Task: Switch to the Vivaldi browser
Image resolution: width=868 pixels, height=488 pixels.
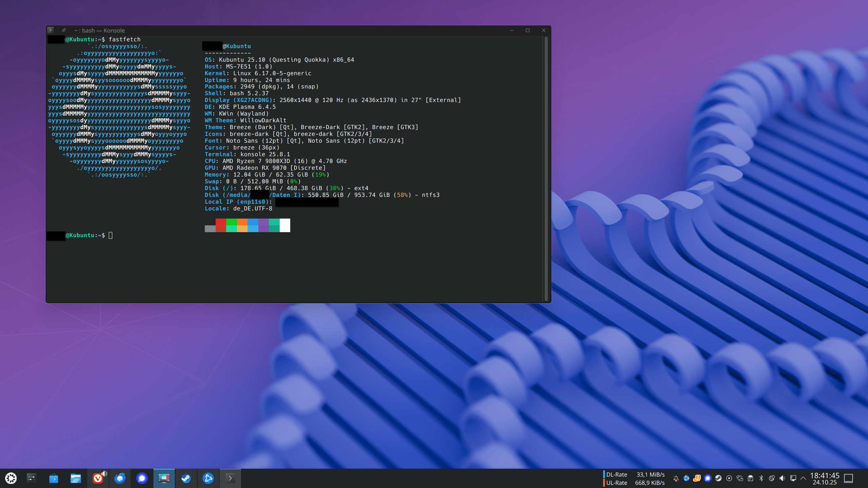Action: click(98, 478)
